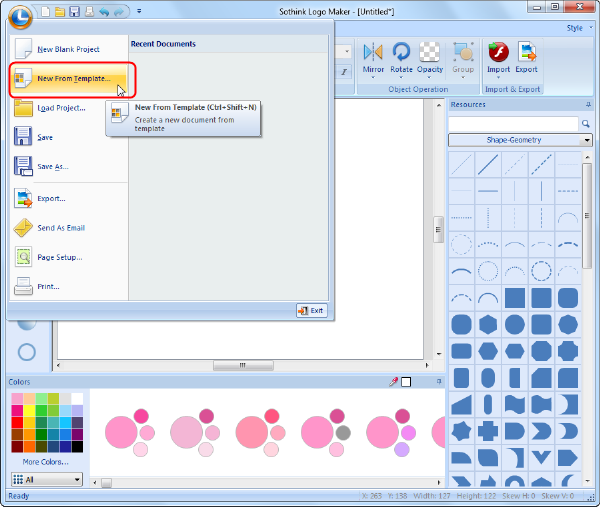600x507 pixels.
Task: Pick the black swatch in the color palette
Action: click(77, 447)
